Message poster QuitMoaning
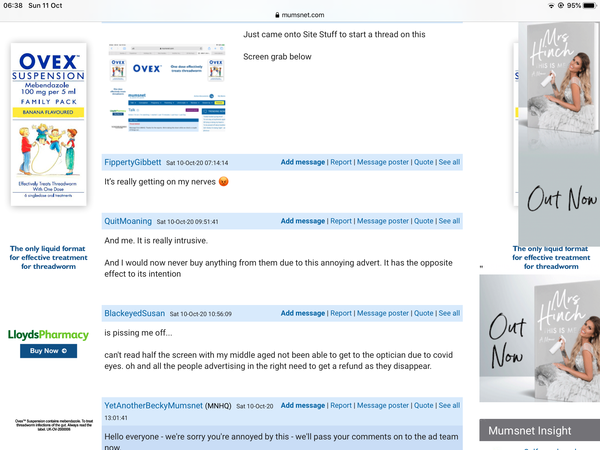The image size is (600, 450). point(383,221)
